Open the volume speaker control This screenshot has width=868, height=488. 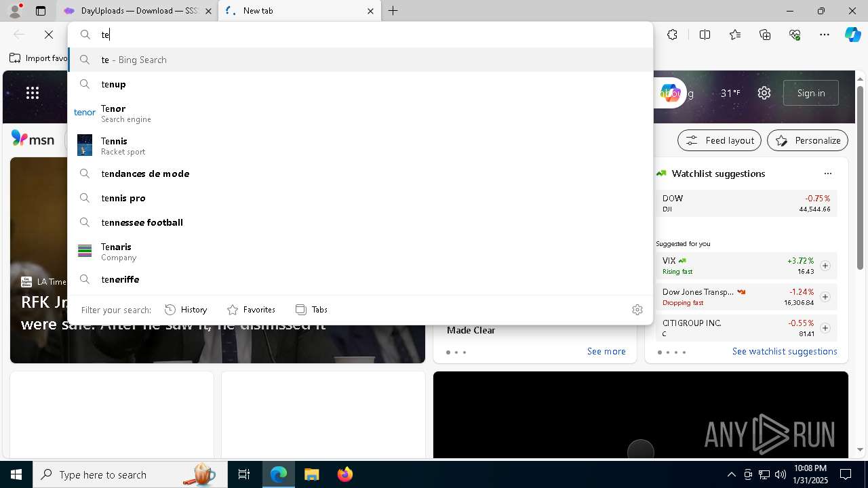(780, 474)
